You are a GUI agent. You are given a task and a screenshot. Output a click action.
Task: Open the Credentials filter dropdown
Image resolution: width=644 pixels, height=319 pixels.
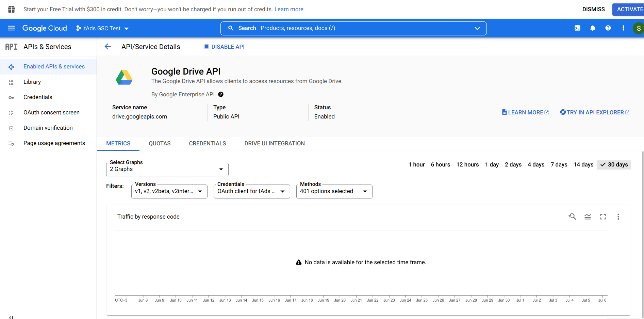pos(252,191)
